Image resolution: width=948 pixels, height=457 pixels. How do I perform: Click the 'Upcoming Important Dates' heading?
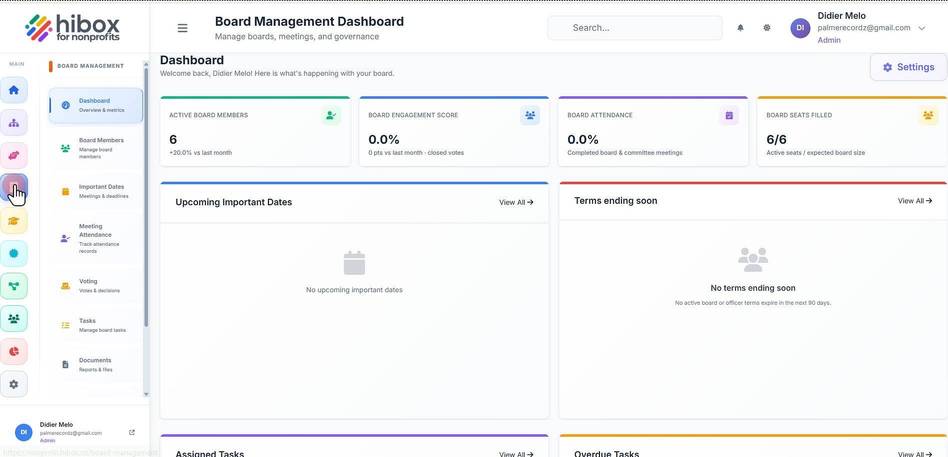coord(233,203)
